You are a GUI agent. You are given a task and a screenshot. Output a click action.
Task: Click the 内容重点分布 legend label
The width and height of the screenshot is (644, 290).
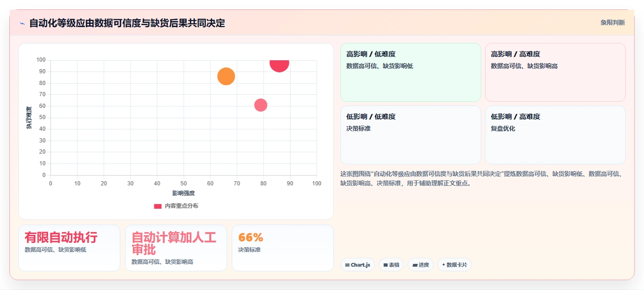pyautogui.click(x=181, y=206)
